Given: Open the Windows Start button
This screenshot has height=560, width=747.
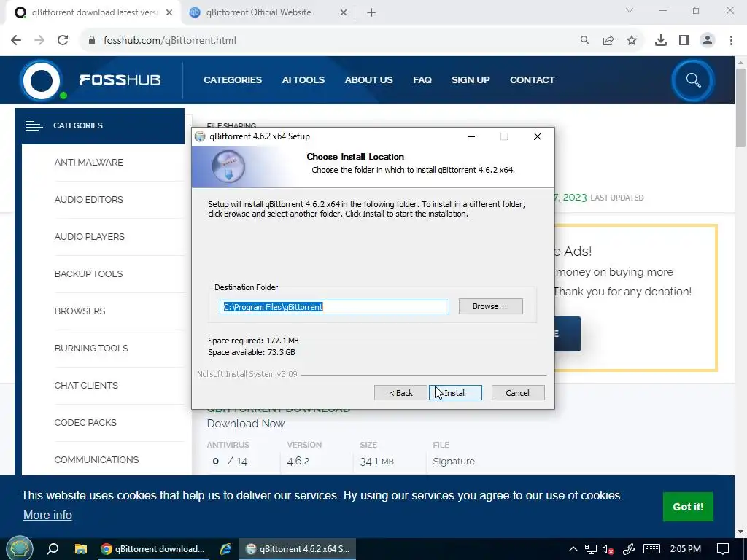Looking at the screenshot, I should [19, 549].
